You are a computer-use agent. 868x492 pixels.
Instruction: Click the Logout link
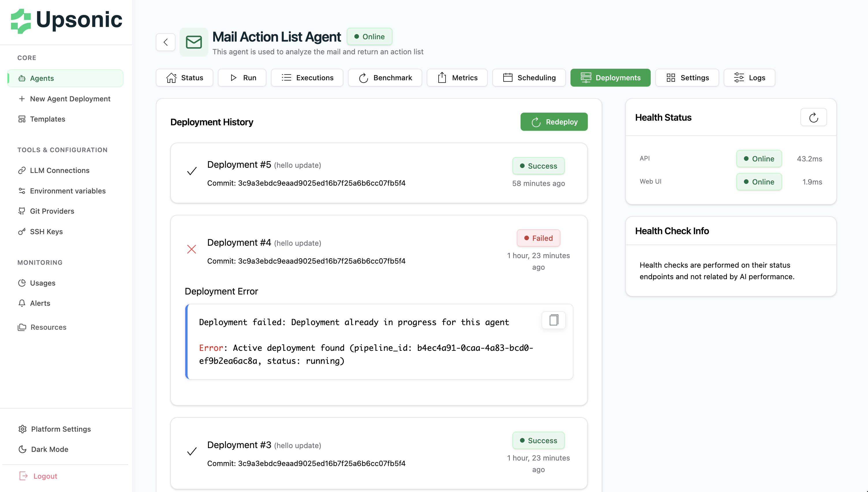pyautogui.click(x=45, y=476)
